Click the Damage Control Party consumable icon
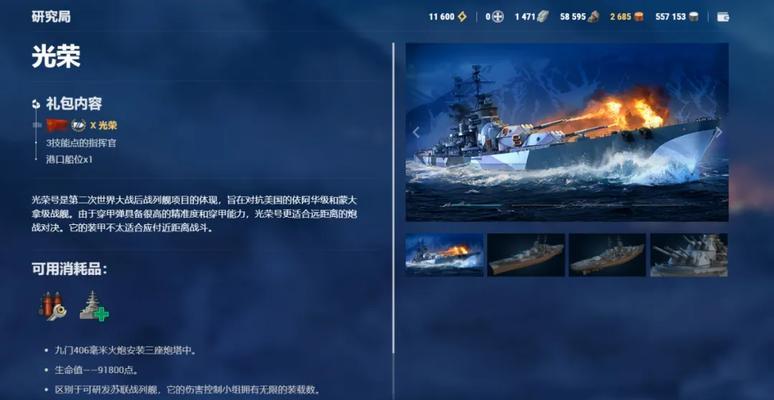 [x=52, y=306]
